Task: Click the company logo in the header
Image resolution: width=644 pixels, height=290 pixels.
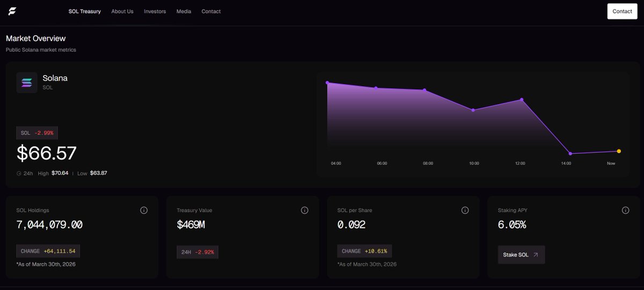Action: (12, 11)
